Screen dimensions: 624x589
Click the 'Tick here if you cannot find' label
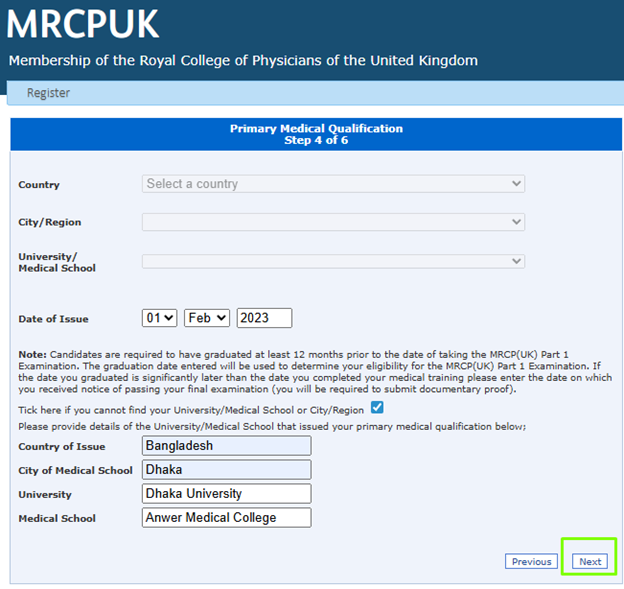(191, 410)
